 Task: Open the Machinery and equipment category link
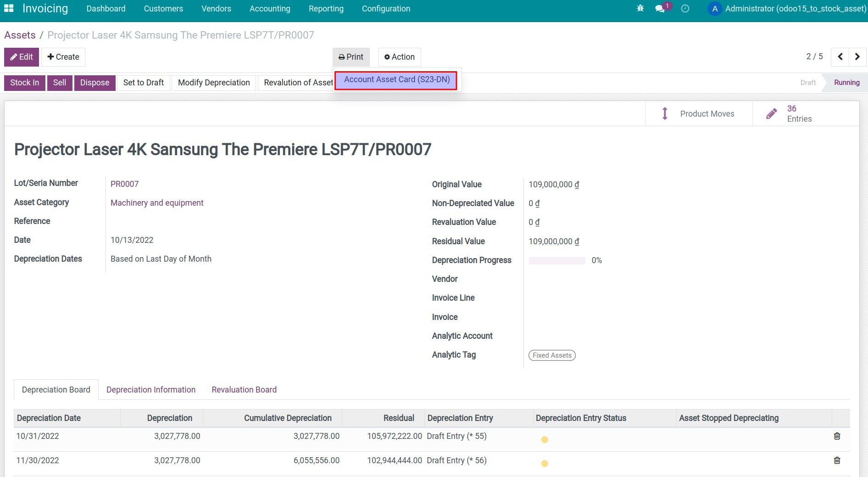[157, 203]
